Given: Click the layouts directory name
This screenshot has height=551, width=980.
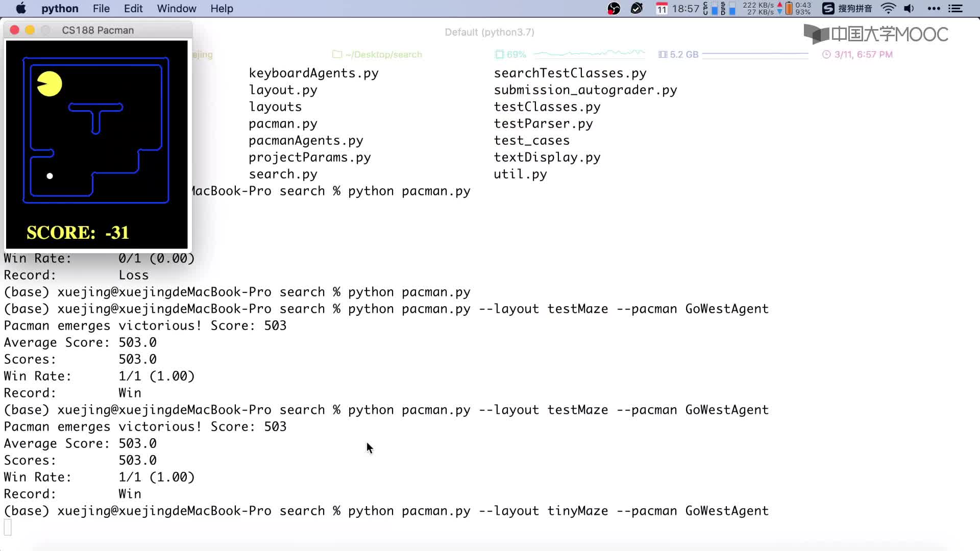Looking at the screenshot, I should tap(275, 107).
